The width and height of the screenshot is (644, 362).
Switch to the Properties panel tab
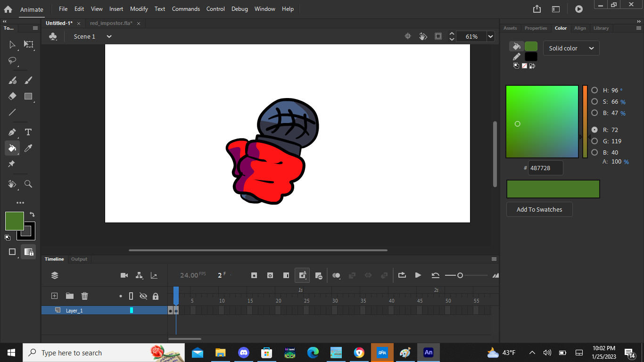click(536, 28)
